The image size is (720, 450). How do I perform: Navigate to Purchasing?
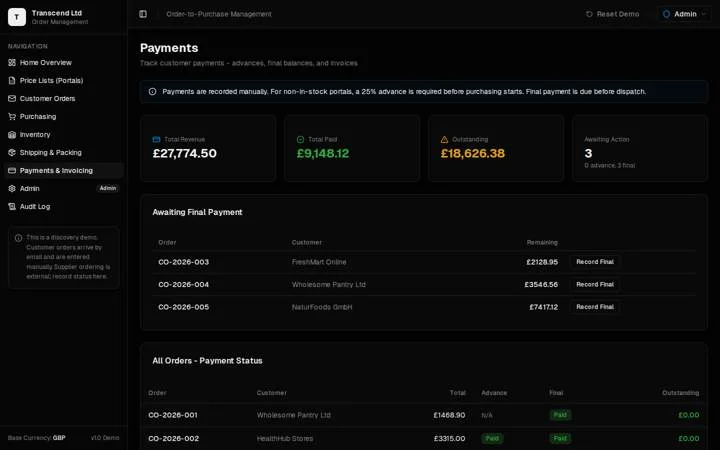tap(63, 117)
